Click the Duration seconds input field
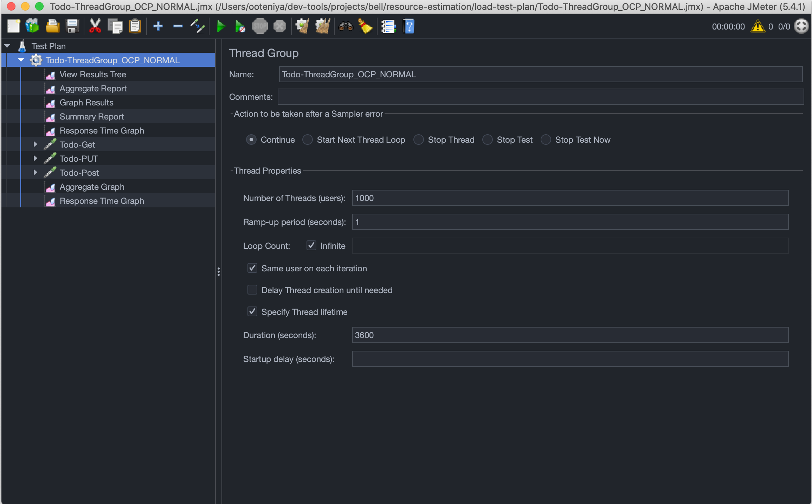812x504 pixels. tap(569, 335)
